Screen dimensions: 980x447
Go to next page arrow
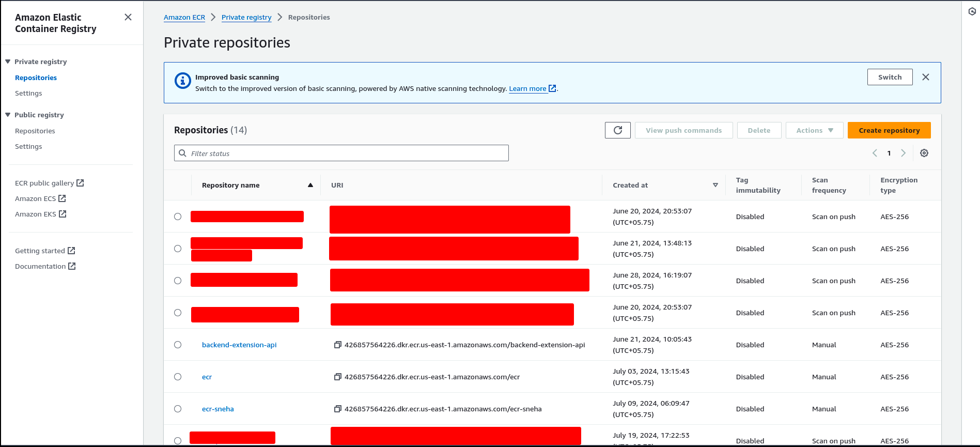click(904, 153)
